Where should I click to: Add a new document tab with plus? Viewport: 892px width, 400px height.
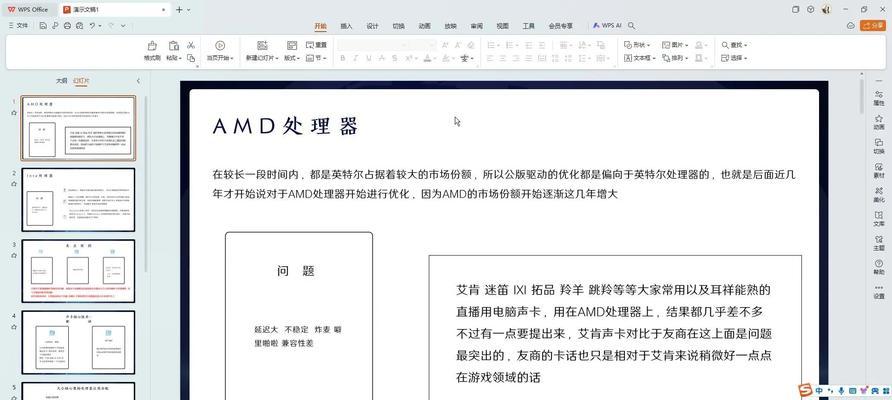179,10
